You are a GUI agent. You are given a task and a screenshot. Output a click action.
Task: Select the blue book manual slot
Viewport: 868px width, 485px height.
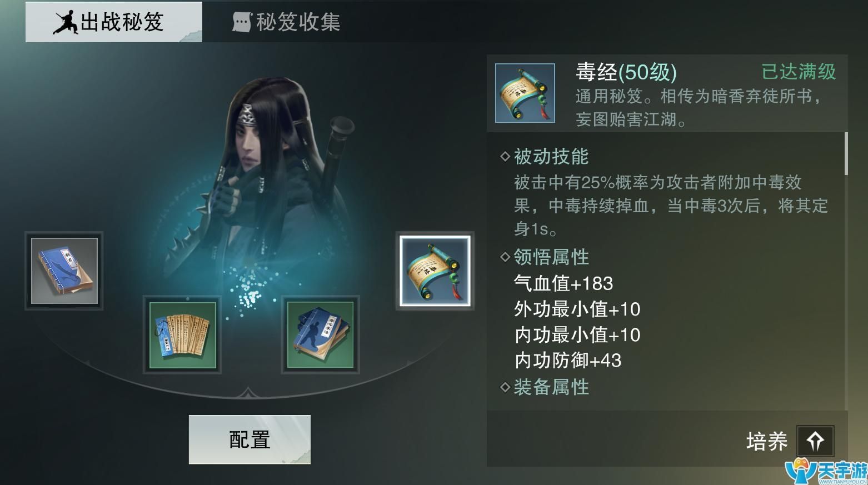coord(64,271)
